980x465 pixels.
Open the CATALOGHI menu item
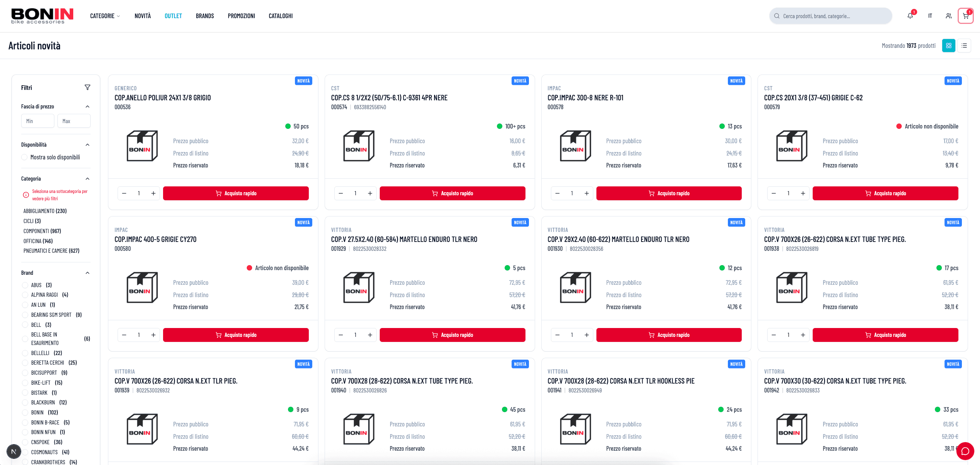pyautogui.click(x=281, y=16)
